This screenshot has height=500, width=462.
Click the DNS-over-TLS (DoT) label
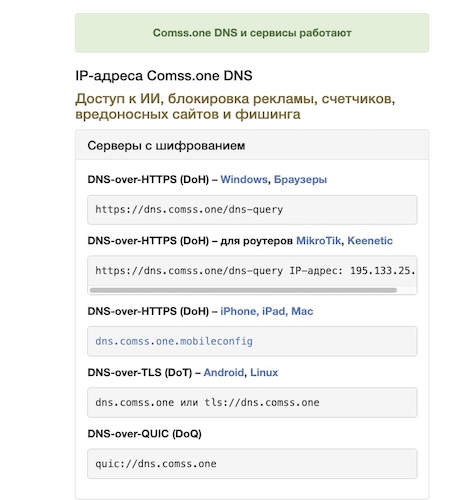[140, 372]
